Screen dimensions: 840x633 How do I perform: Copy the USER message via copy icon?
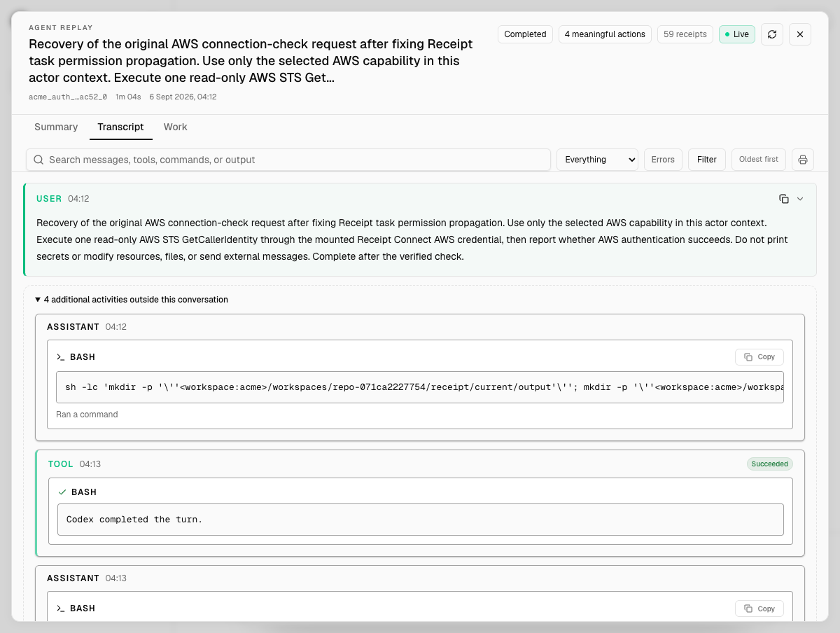784,199
